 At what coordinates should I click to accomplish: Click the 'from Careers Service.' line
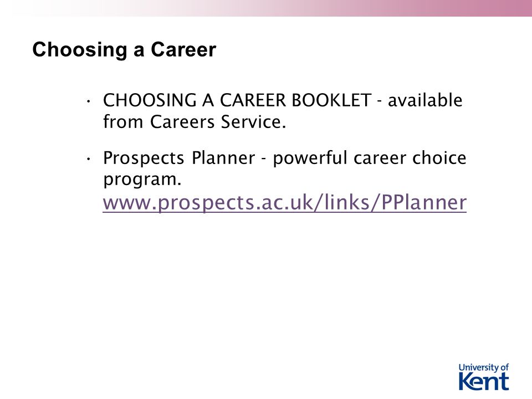click(x=195, y=122)
